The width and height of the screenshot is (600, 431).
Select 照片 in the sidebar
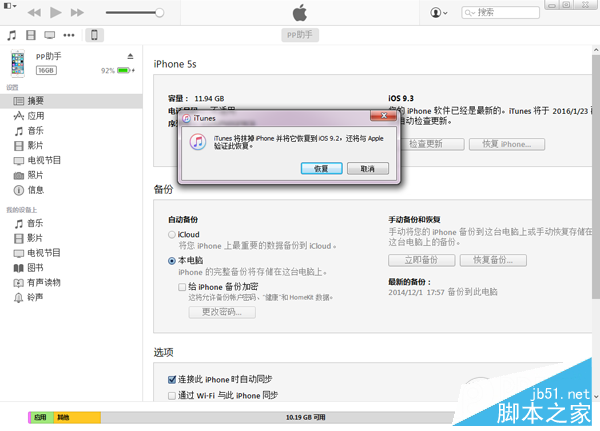[71, 175]
